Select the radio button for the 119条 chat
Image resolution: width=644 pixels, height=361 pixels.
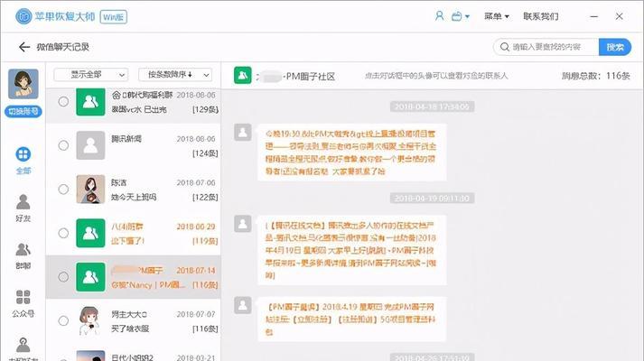pos(63,233)
